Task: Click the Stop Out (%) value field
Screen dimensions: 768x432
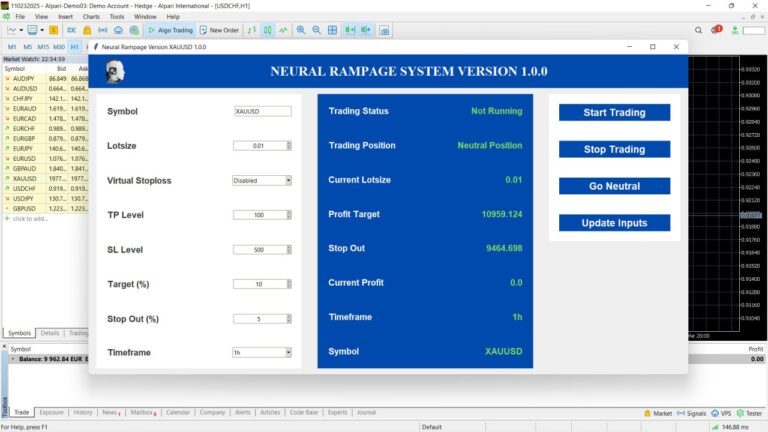Action: click(x=262, y=319)
